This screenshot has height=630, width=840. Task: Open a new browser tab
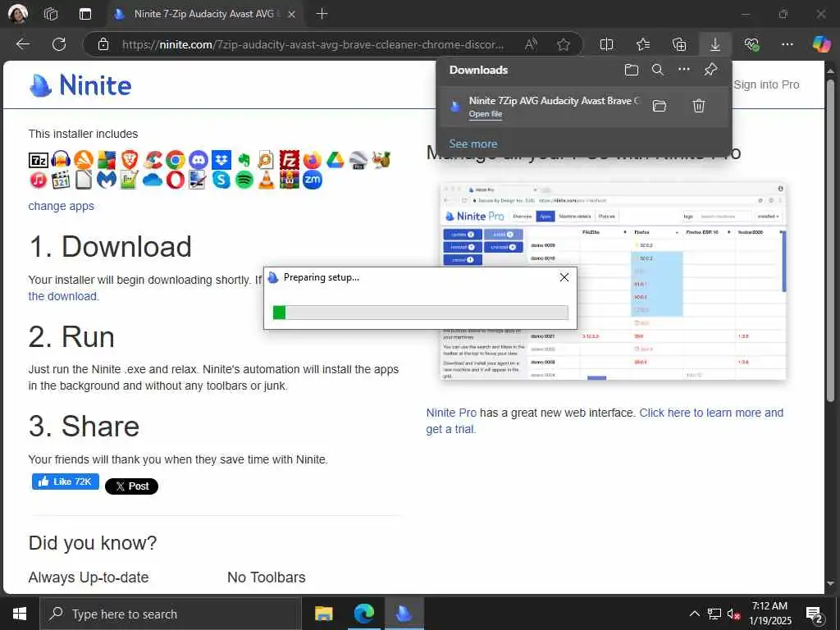pyautogui.click(x=322, y=14)
